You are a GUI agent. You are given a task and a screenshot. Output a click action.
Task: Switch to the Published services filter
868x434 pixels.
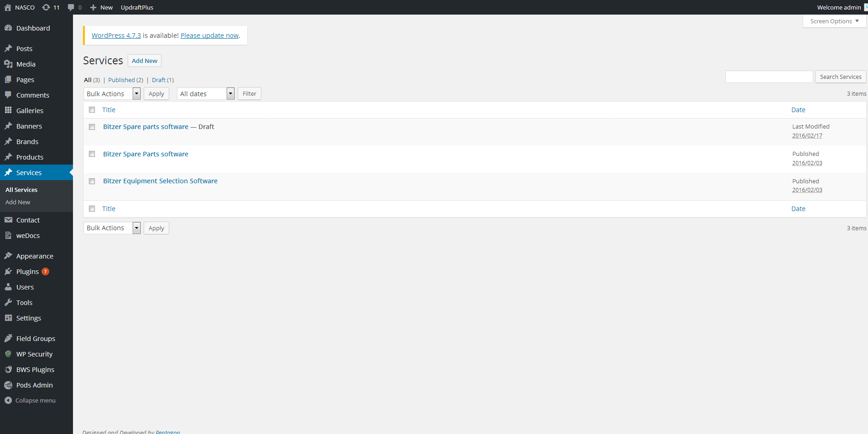click(121, 80)
